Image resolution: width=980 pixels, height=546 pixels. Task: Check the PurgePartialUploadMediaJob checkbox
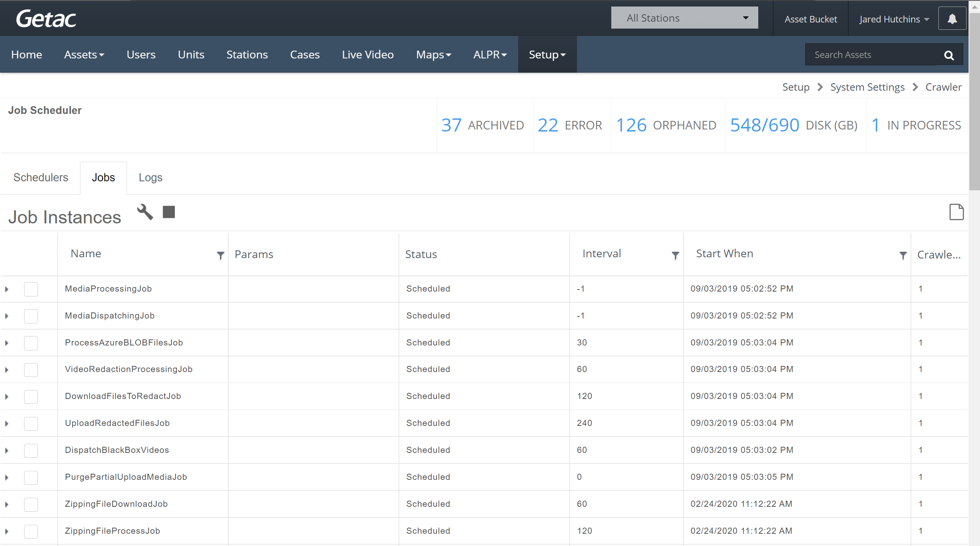(x=31, y=477)
